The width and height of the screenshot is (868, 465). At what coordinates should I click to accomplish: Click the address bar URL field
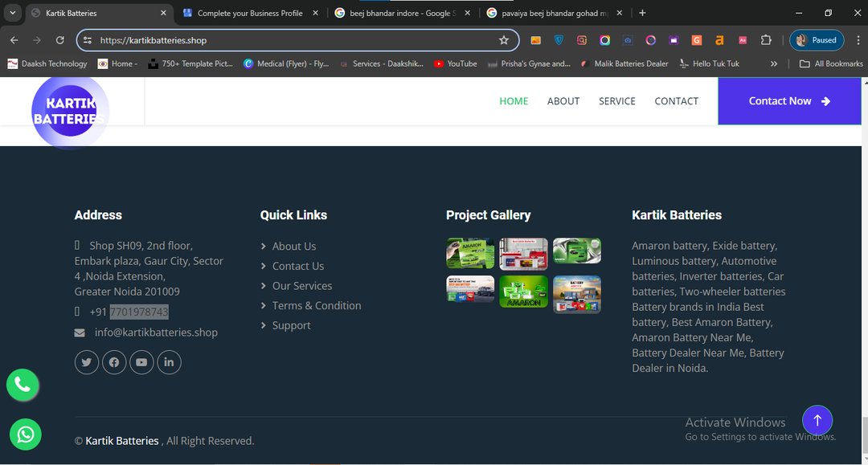[297, 40]
